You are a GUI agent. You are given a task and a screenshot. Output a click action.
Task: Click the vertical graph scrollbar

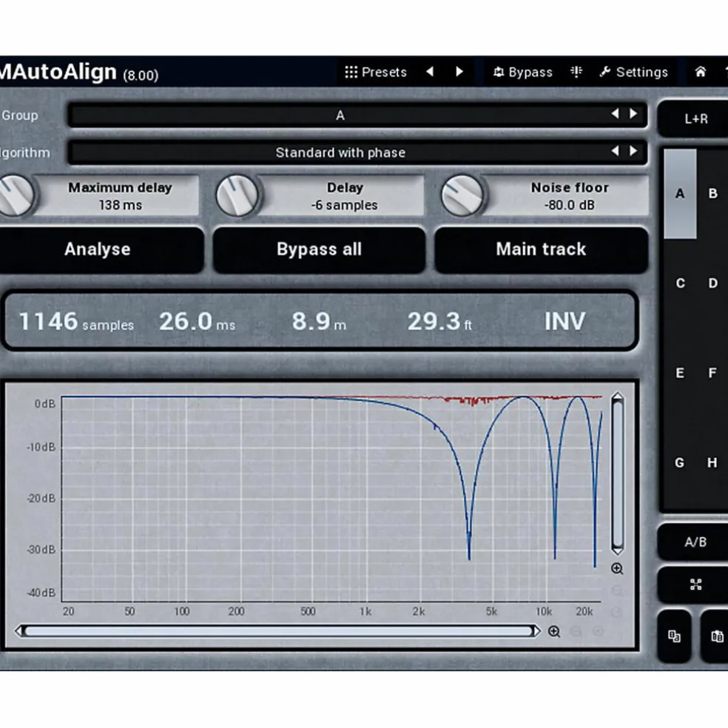(x=618, y=473)
